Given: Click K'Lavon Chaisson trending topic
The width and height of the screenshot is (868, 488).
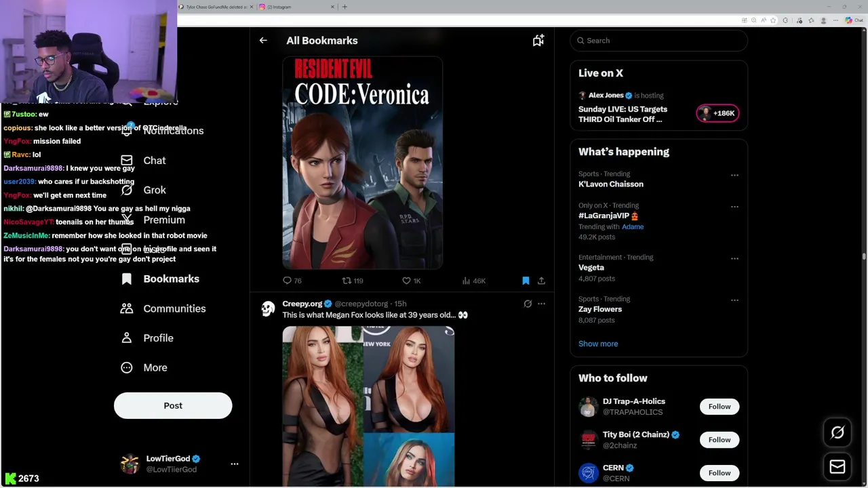Looking at the screenshot, I should (611, 184).
